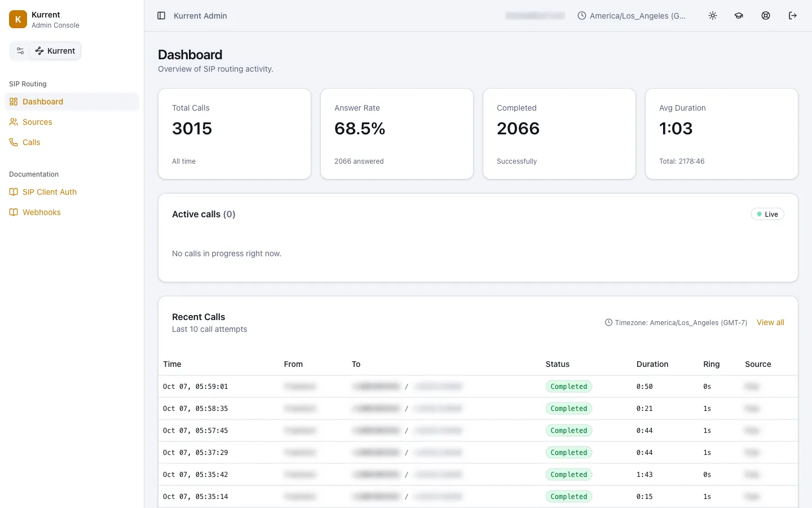
Task: Collapse the sidebar with the panel icon
Action: (x=161, y=16)
